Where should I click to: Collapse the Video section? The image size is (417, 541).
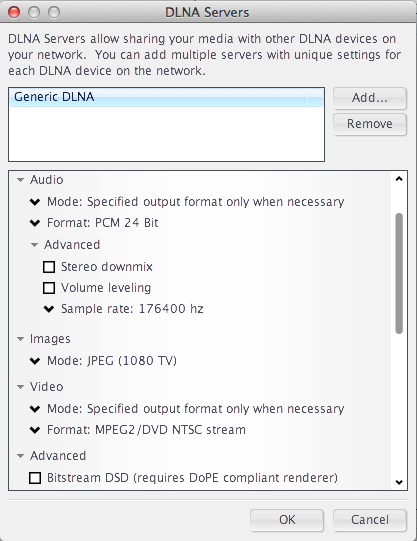click(x=21, y=387)
